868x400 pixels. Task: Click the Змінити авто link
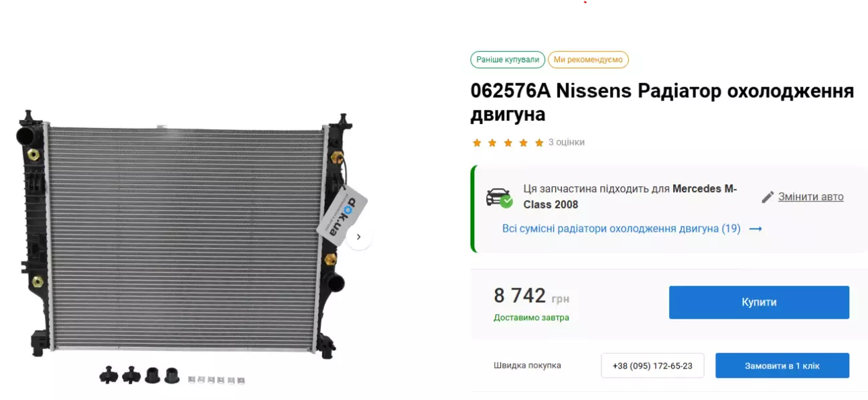click(x=810, y=196)
